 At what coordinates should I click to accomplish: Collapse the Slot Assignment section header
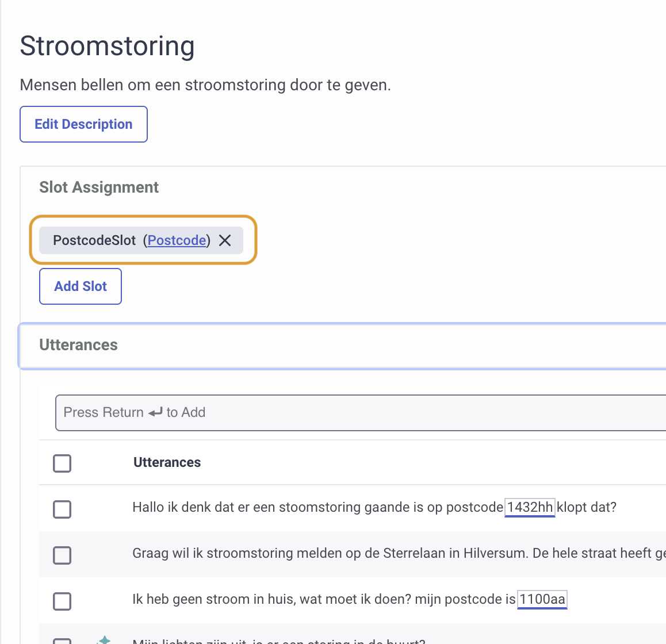tap(99, 187)
